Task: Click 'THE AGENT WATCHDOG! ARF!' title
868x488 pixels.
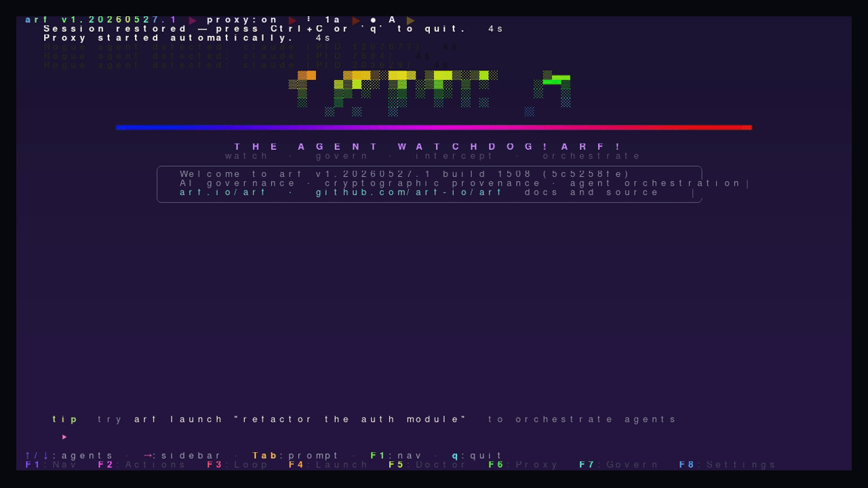Action: (429, 146)
